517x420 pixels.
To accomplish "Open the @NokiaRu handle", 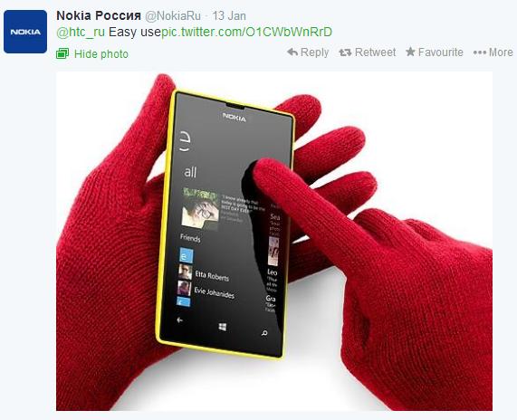I will pyautogui.click(x=173, y=15).
